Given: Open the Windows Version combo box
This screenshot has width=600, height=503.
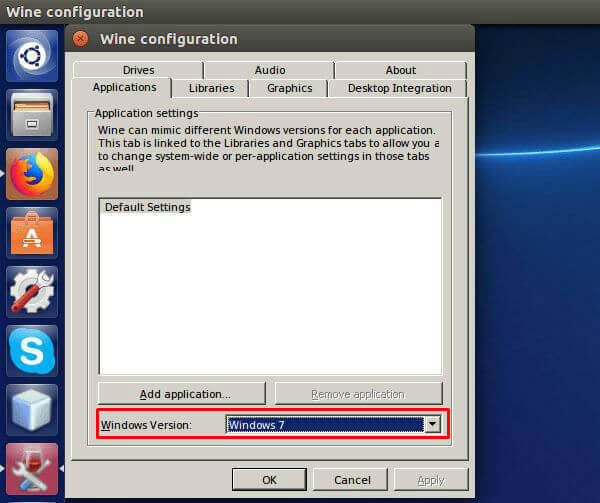Looking at the screenshot, I should [333, 425].
